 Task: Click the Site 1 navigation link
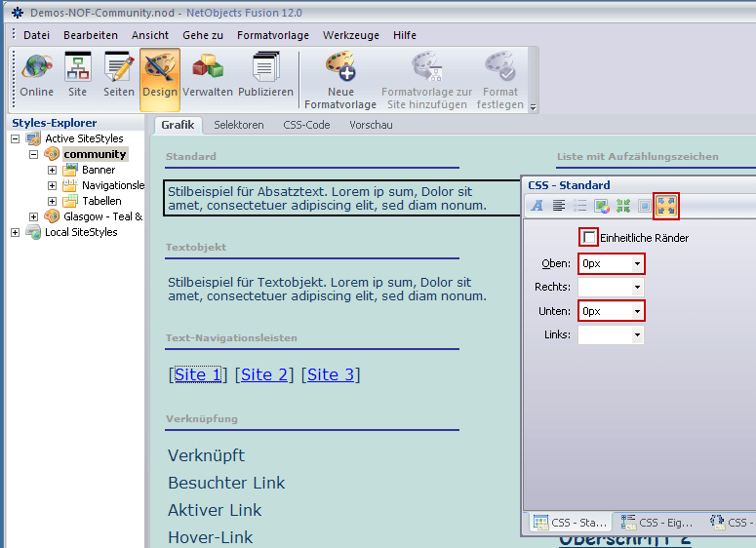(198, 374)
